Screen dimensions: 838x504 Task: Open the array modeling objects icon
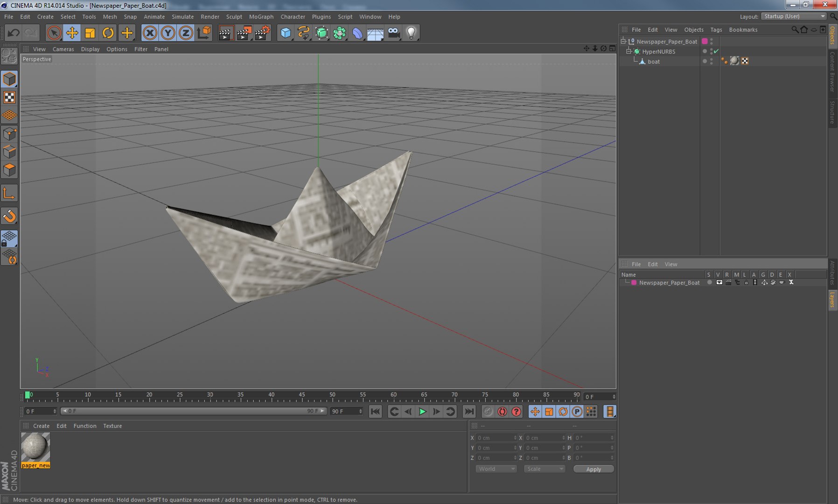coord(340,33)
